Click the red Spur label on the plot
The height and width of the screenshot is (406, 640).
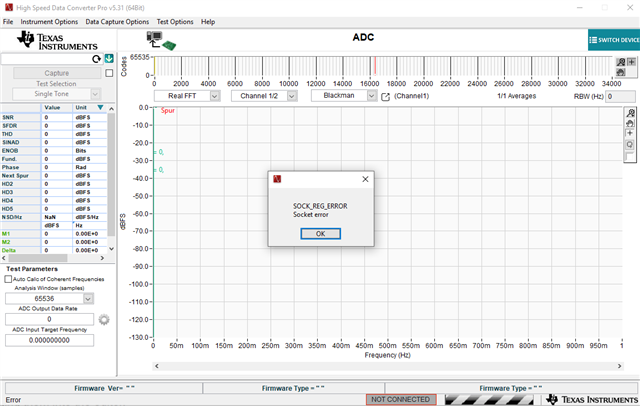coord(167,111)
